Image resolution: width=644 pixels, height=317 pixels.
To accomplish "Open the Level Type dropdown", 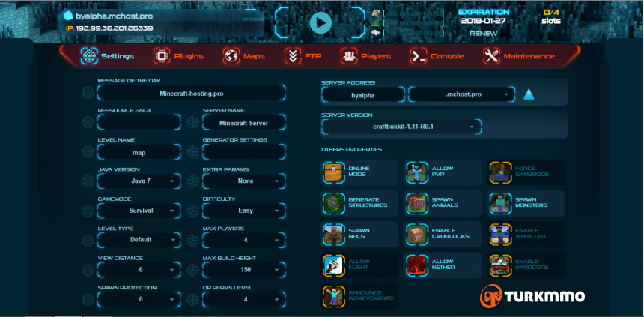I will click(139, 240).
